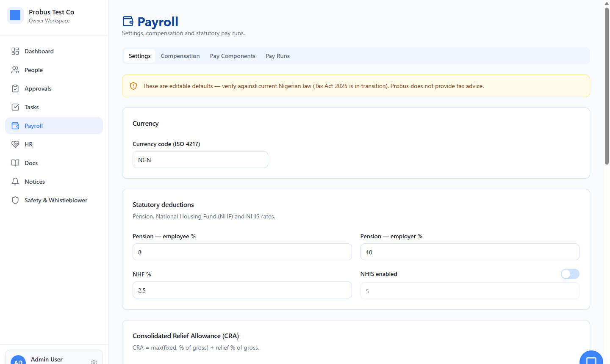Click the Admin User avatar badge
This screenshot has width=610, height=364.
pos(18,361)
